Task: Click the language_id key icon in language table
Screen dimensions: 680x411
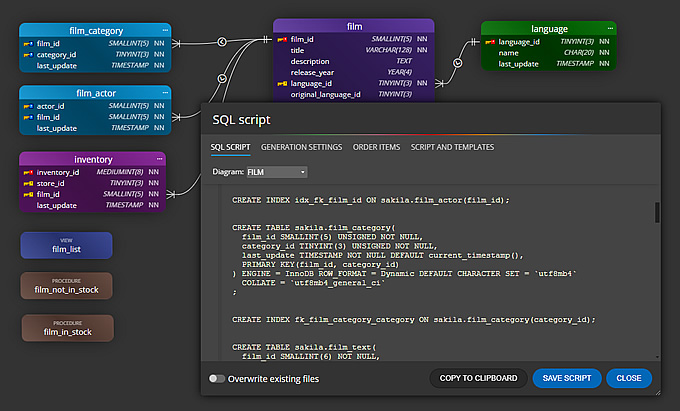Action: click(490, 43)
